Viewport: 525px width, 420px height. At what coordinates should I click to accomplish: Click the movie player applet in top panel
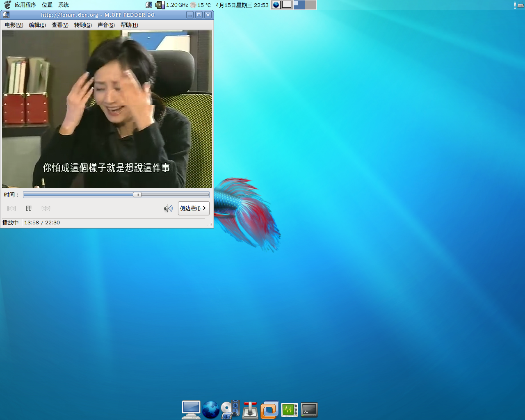click(149, 5)
